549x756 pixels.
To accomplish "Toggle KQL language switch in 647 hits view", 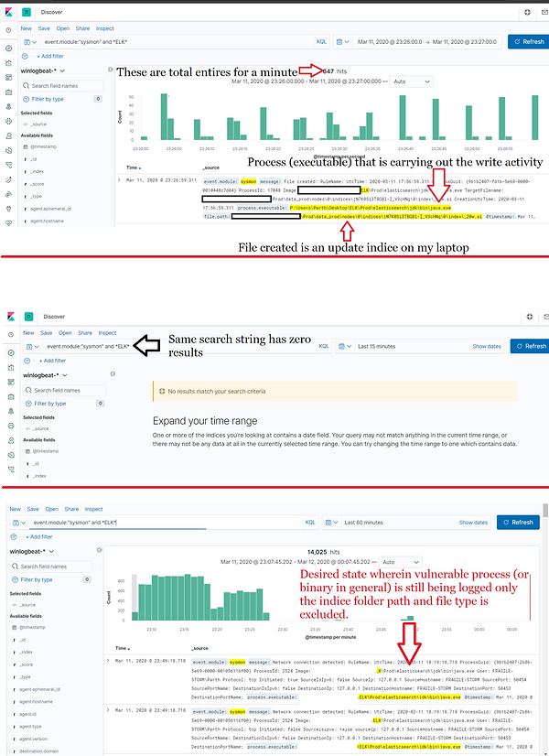I will click(x=321, y=42).
